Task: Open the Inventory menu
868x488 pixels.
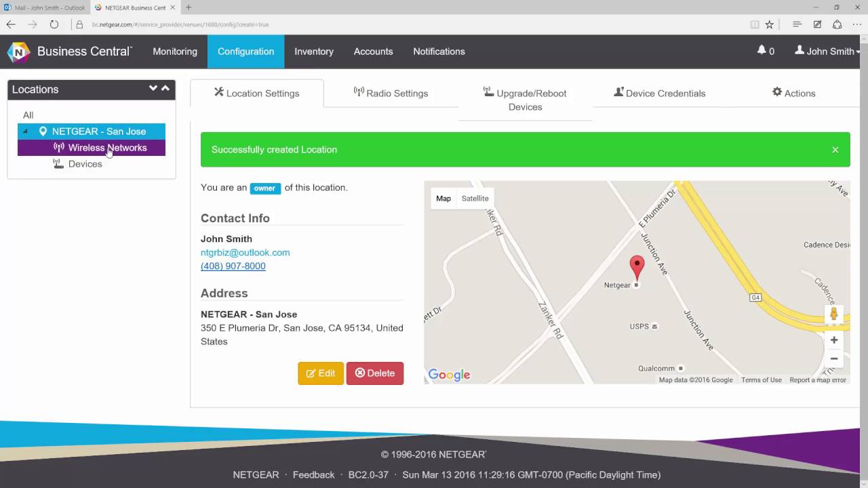Action: tap(314, 52)
